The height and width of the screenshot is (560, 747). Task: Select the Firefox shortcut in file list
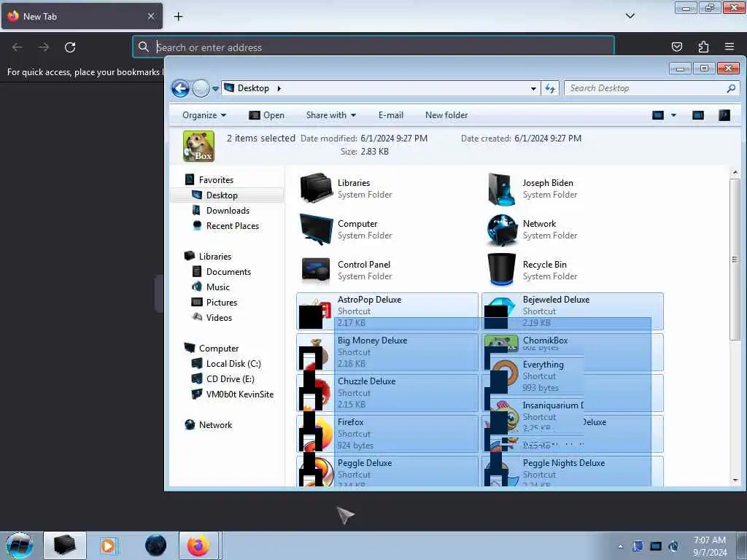pyautogui.click(x=387, y=434)
